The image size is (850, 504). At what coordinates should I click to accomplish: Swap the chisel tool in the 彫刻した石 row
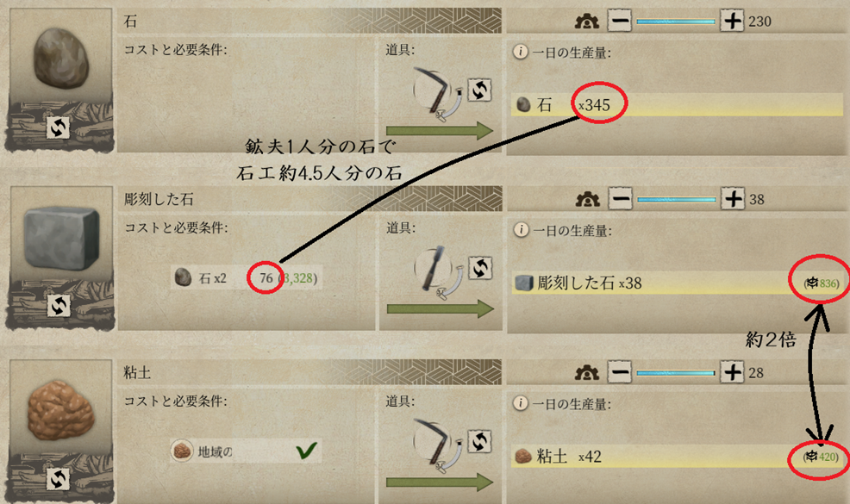tap(480, 268)
